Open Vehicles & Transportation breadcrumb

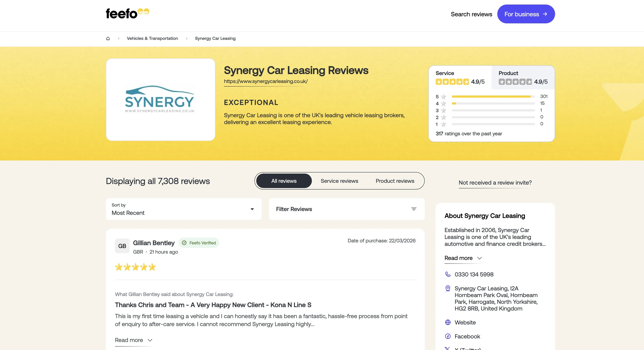pos(152,39)
